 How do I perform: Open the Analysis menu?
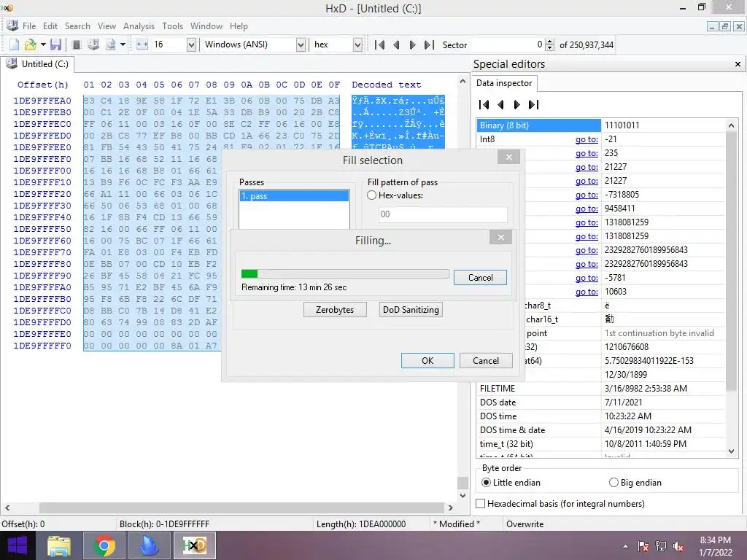(139, 26)
